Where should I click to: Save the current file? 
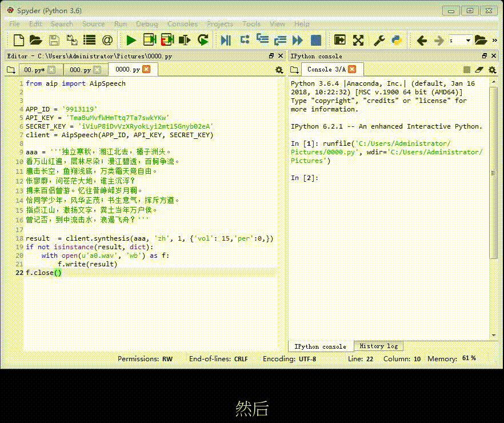pos(54,40)
